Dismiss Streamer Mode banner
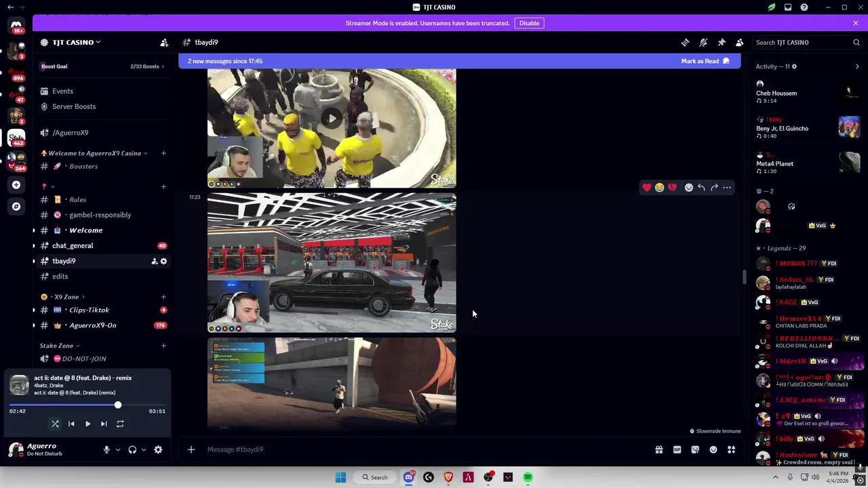Viewport: 868px width, 488px height. 856,23
